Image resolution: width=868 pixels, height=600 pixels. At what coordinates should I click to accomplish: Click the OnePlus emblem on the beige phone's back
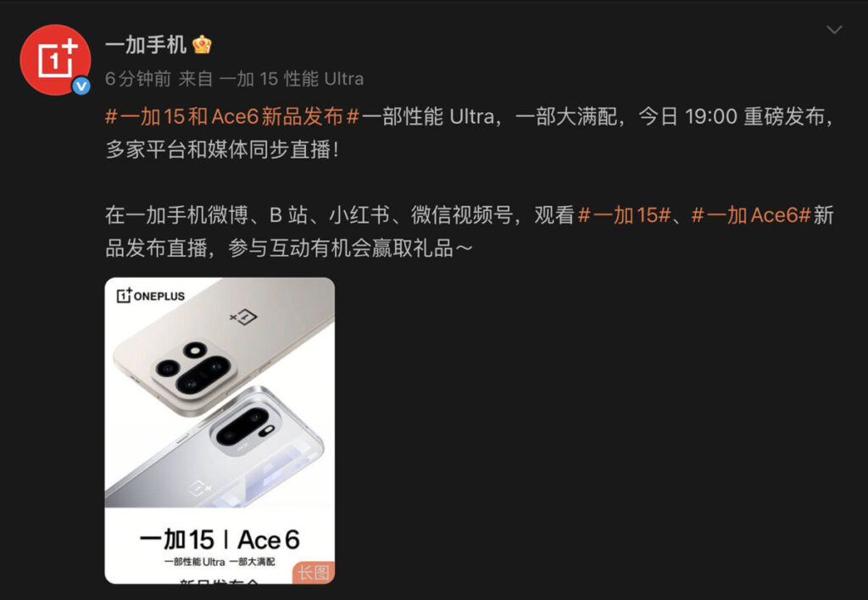point(243,317)
